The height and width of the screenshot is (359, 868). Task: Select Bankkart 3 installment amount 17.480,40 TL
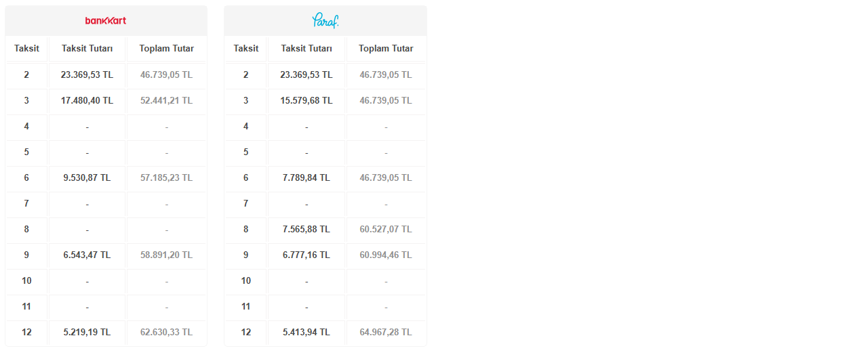[87, 100]
